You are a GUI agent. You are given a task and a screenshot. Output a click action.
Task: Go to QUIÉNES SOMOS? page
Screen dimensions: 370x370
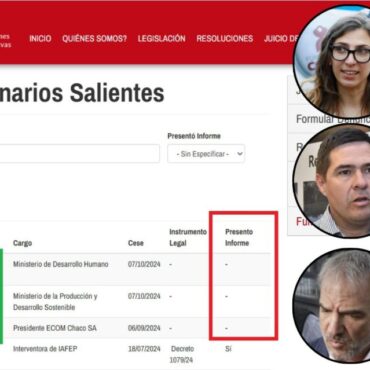point(95,39)
